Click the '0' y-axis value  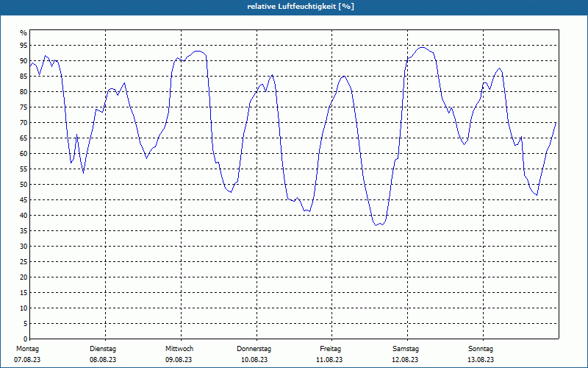[25, 339]
